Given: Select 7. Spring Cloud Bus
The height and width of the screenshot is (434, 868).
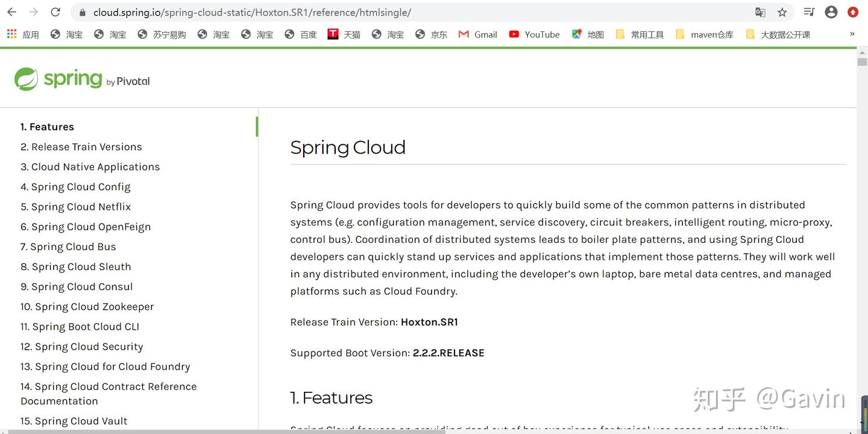Looking at the screenshot, I should (x=68, y=247).
